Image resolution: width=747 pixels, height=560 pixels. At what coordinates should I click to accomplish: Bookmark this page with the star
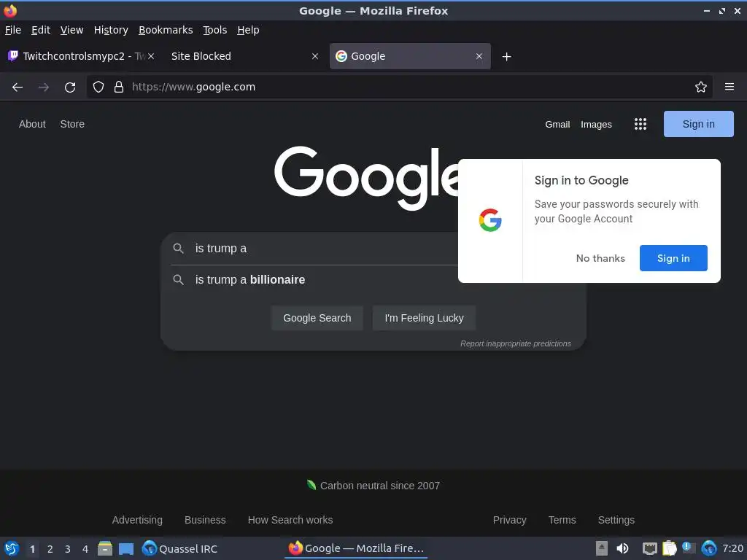pyautogui.click(x=701, y=87)
